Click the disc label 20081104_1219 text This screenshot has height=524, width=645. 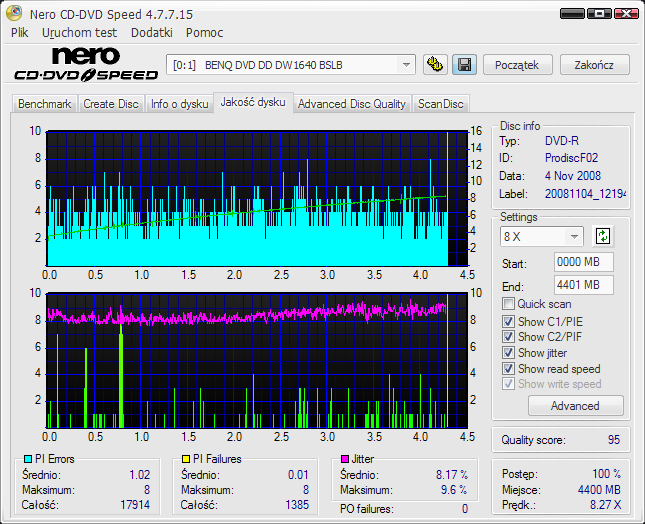pyautogui.click(x=585, y=193)
